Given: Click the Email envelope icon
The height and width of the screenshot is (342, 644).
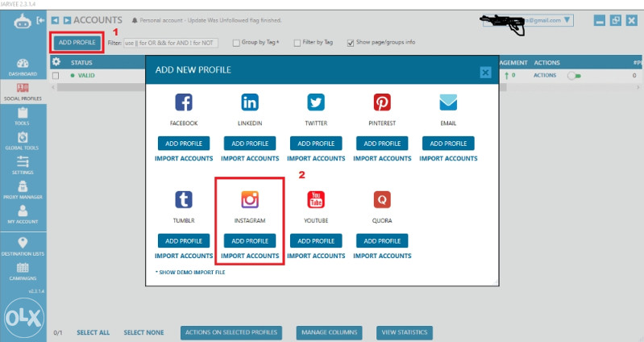Looking at the screenshot, I should pyautogui.click(x=448, y=102).
